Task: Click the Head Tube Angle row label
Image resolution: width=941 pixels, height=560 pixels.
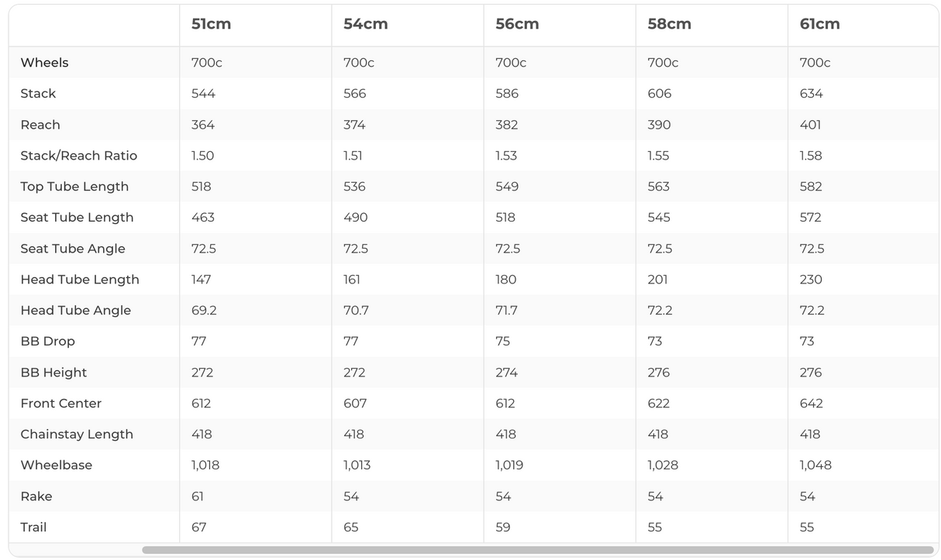Action: pyautogui.click(x=75, y=311)
